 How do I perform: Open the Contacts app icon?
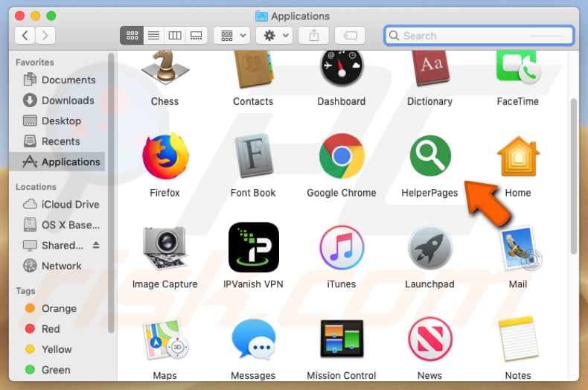pos(253,69)
